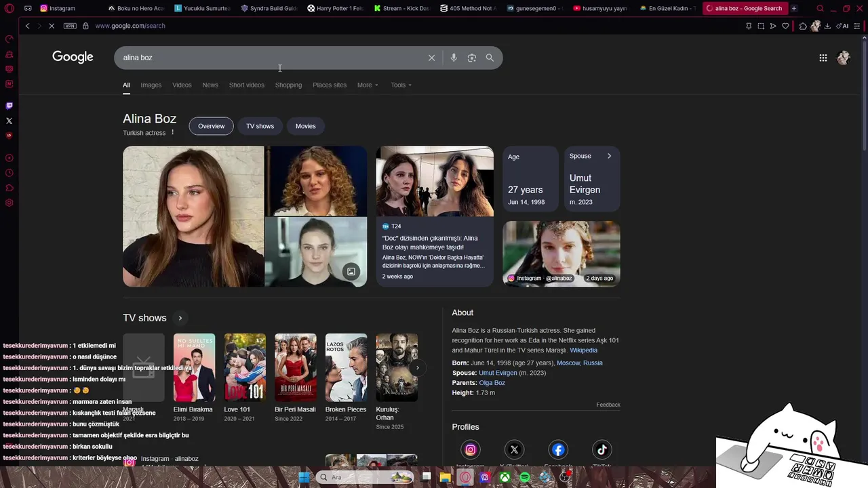Open the Opera menu logo

(9, 8)
